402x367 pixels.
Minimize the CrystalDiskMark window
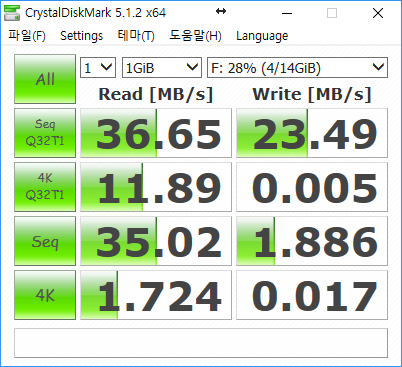287,13
